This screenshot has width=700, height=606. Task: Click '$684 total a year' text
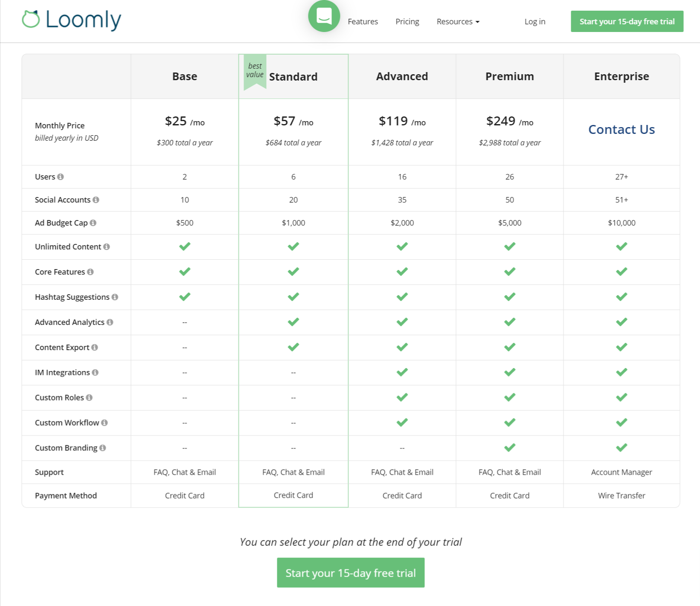(x=293, y=143)
